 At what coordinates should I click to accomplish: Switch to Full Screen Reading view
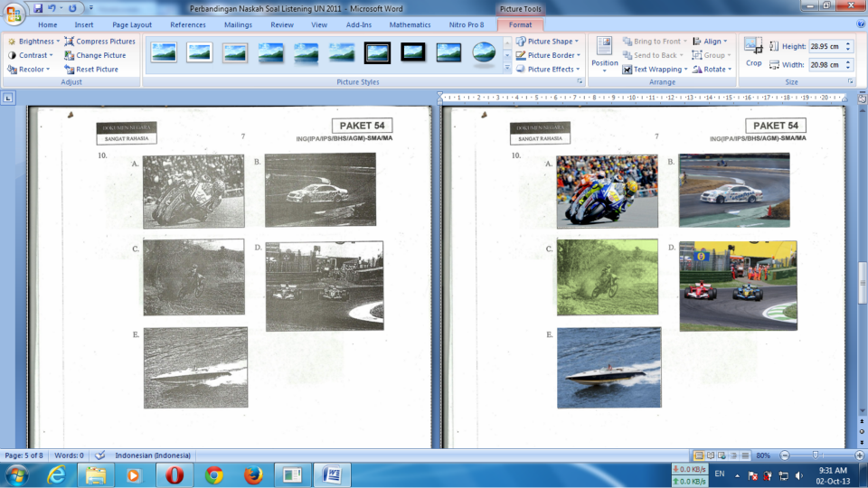click(x=711, y=455)
